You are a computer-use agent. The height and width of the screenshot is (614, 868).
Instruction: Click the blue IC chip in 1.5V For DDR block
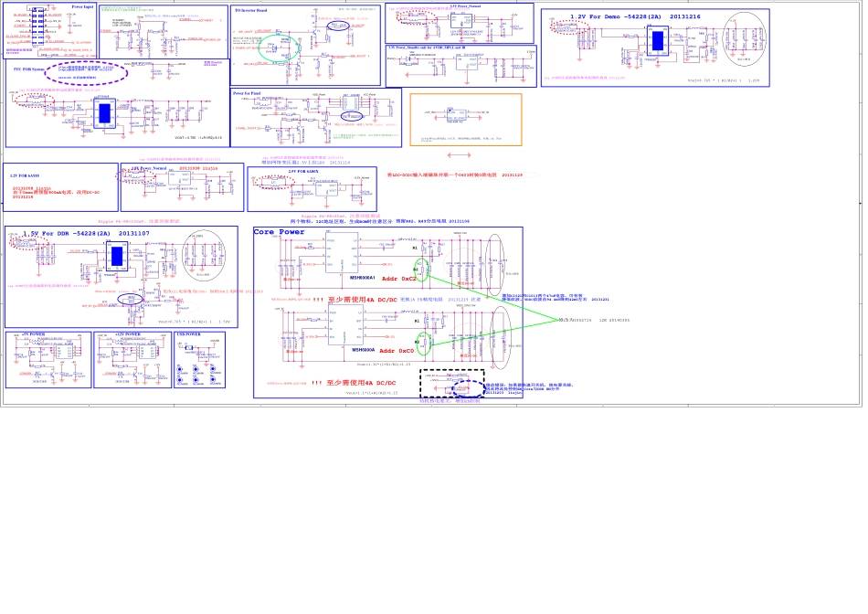click(115, 257)
